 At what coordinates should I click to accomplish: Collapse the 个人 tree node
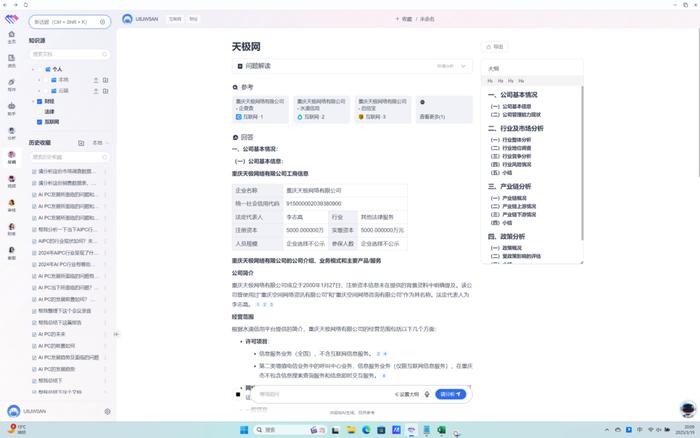pos(33,69)
